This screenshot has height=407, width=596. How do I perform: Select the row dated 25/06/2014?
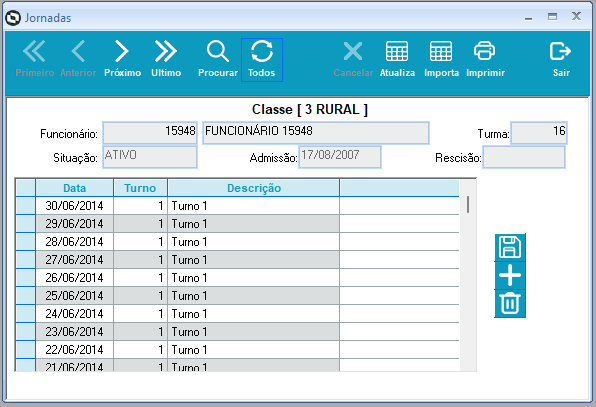point(237,296)
